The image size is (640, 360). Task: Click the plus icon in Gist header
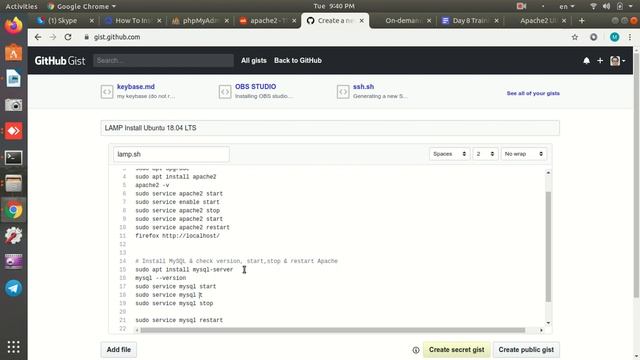click(x=600, y=61)
